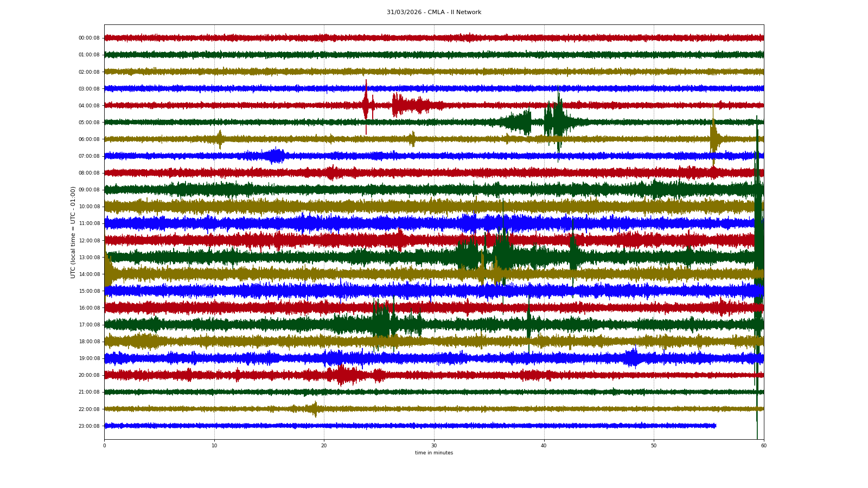Click the '07:00:08' trace label
868x488 pixels.
coord(89,156)
